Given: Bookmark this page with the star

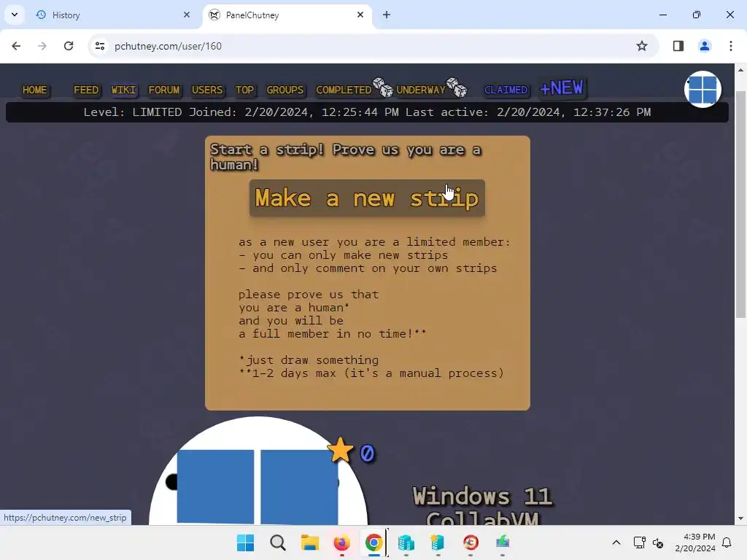Looking at the screenshot, I should [x=642, y=46].
